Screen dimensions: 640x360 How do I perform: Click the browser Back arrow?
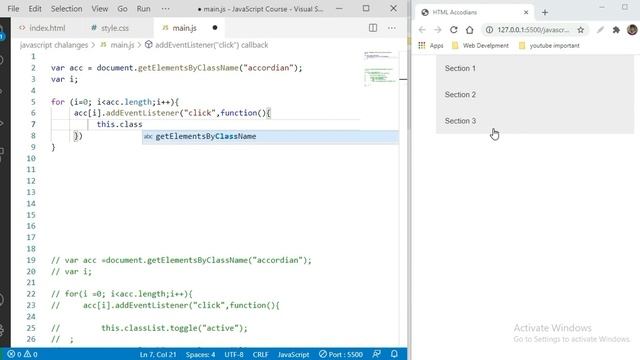[422, 30]
